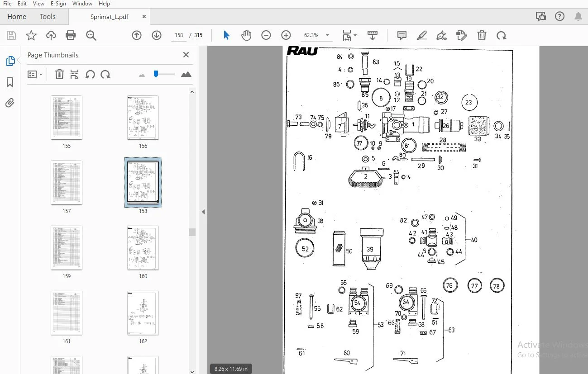This screenshot has height=374, width=588.
Task: Select page 156 thumbnail
Action: point(143,118)
